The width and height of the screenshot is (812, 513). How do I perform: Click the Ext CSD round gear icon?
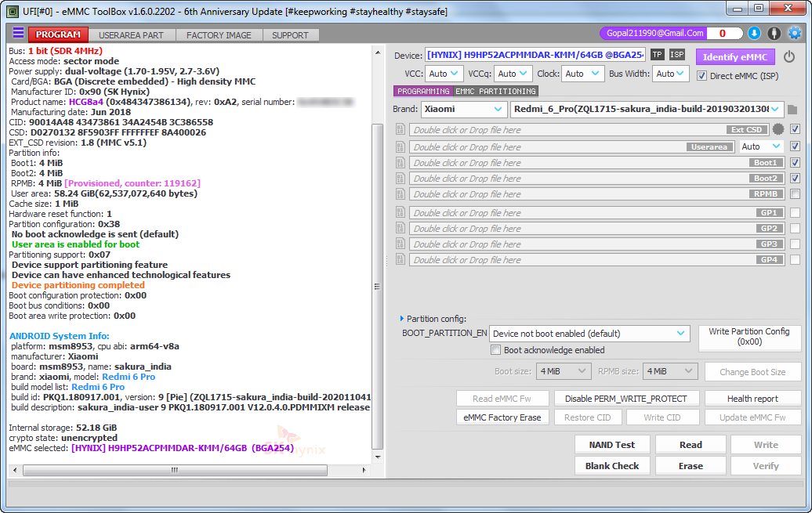click(x=778, y=129)
